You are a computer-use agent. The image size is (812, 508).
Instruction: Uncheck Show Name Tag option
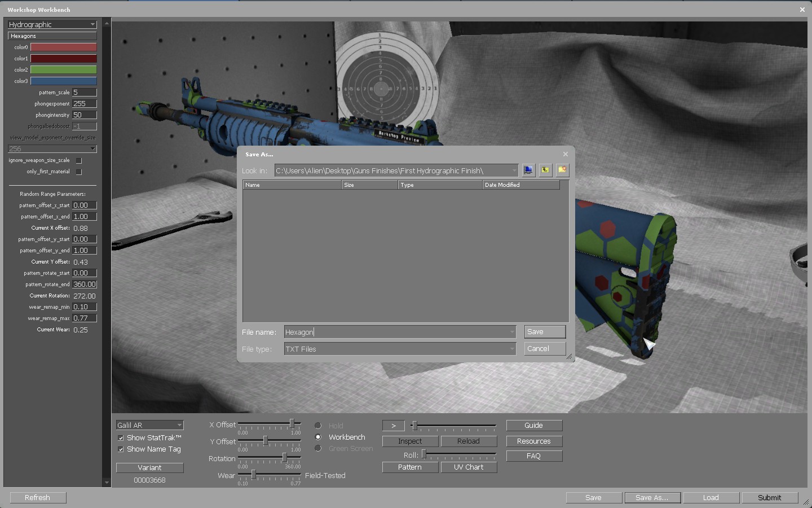click(x=121, y=449)
